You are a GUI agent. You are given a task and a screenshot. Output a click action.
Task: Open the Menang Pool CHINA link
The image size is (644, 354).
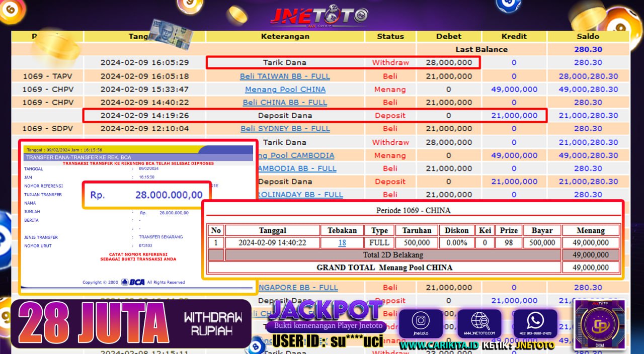pos(285,90)
